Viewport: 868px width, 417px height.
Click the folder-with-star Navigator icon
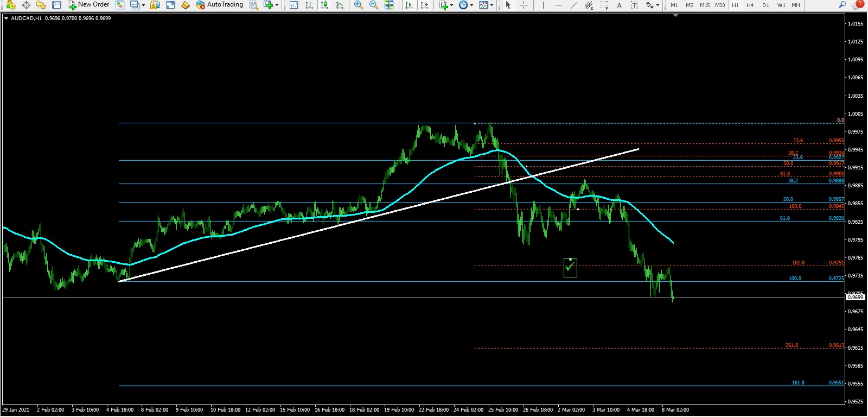41,5
